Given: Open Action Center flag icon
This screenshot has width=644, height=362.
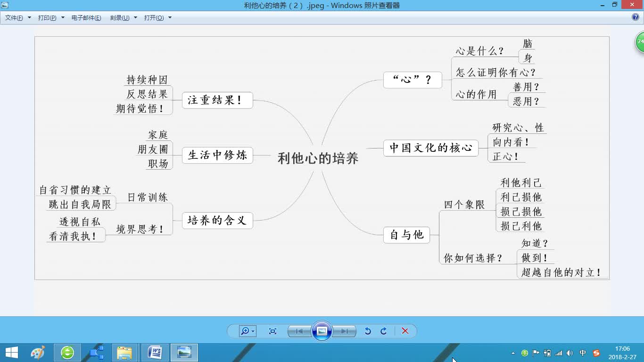Looking at the screenshot, I should (x=536, y=353).
